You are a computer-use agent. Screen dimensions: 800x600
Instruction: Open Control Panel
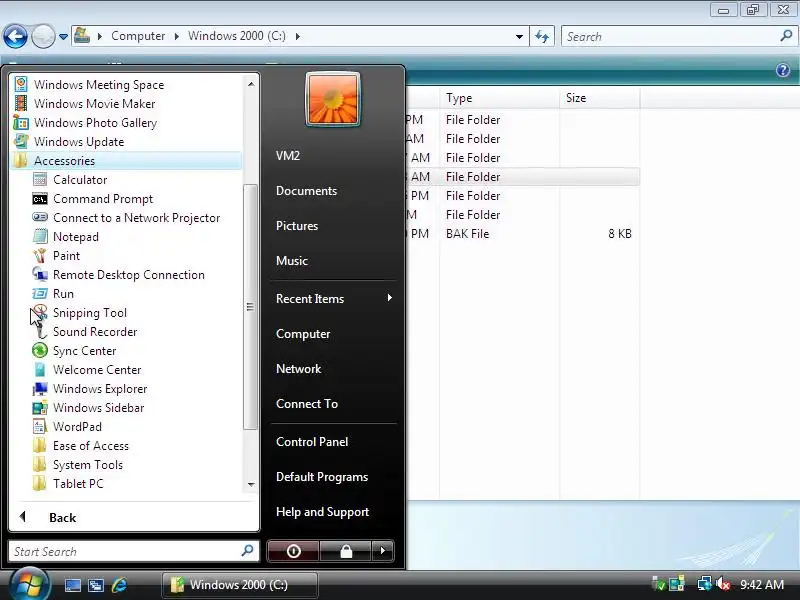[312, 442]
